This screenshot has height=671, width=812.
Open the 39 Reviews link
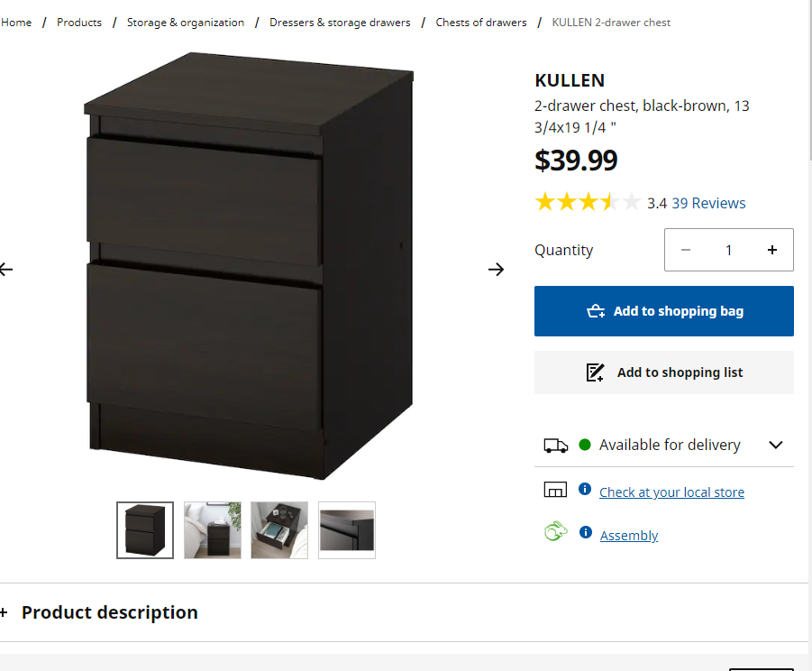click(708, 203)
